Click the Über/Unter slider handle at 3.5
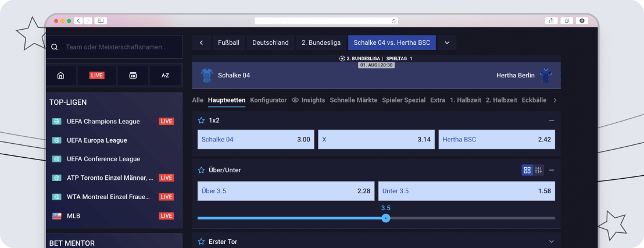 386,218
